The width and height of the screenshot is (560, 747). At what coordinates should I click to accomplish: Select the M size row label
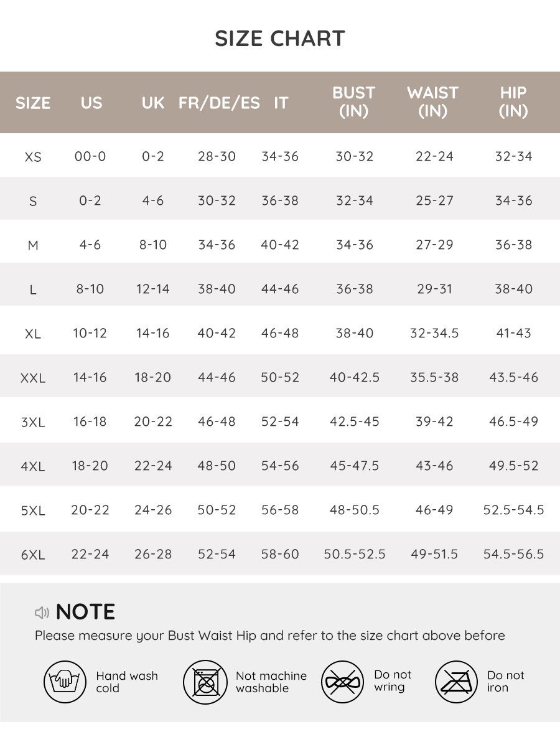33,245
